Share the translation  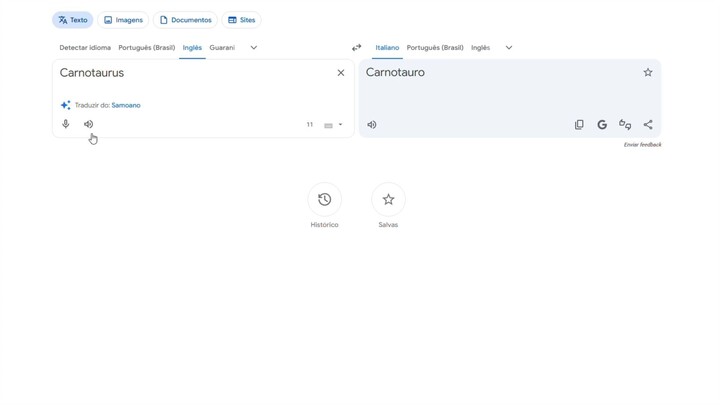(x=648, y=124)
